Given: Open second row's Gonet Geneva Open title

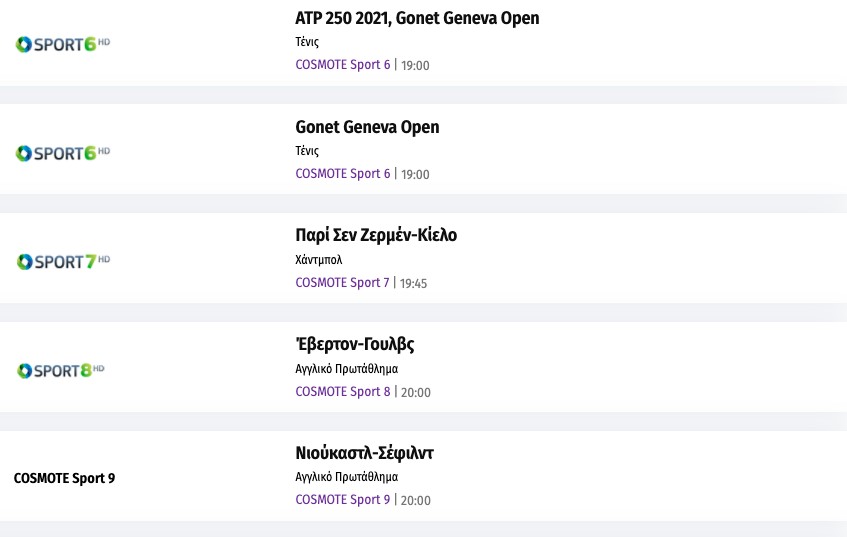Looking at the screenshot, I should pos(367,127).
